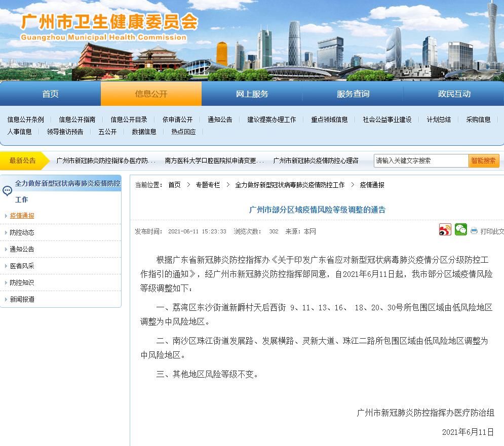Viewport: 504px width, 446px height.
Task: Select 服务查询 in the main navigation
Action: coord(353,94)
